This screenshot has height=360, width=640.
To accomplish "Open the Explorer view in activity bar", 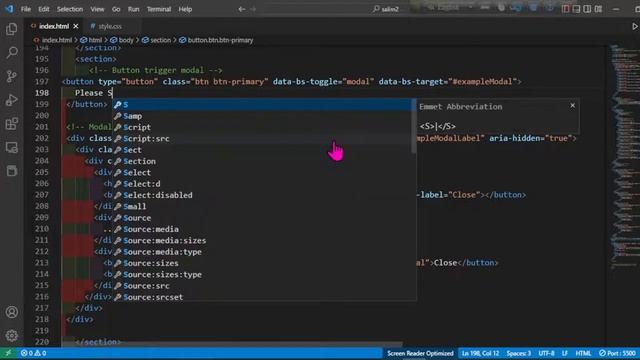I will pos(12,29).
